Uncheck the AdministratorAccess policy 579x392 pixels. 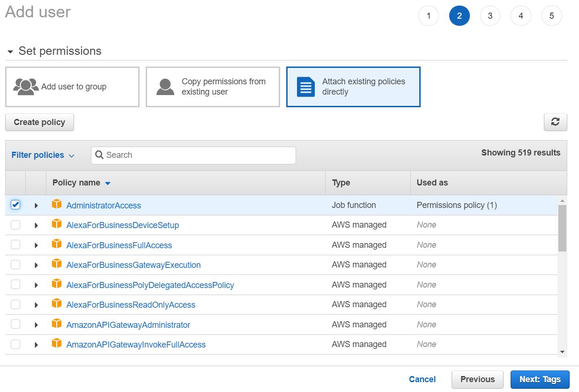pos(15,205)
